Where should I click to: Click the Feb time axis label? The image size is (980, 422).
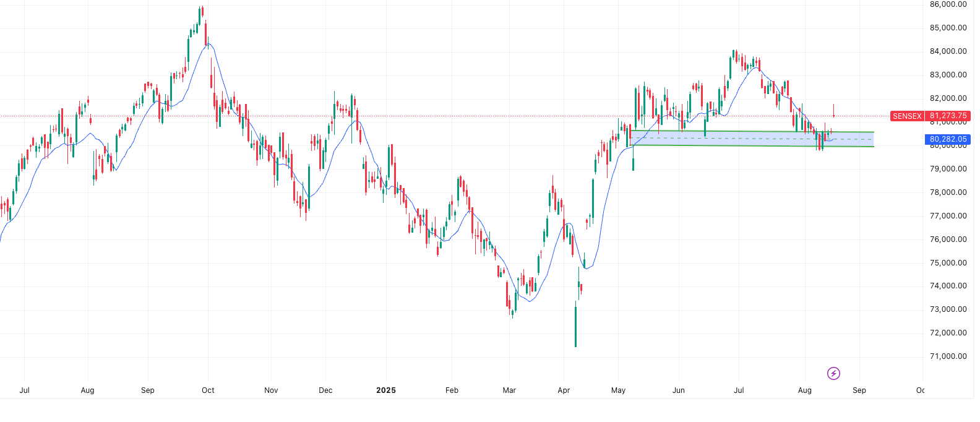pyautogui.click(x=452, y=390)
